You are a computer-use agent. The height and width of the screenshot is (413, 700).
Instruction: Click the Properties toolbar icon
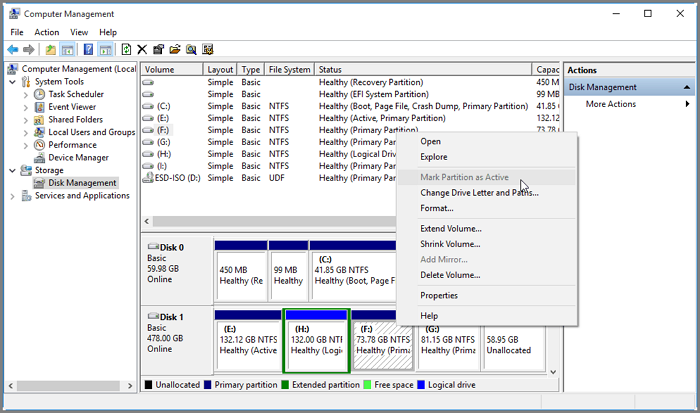(x=158, y=49)
